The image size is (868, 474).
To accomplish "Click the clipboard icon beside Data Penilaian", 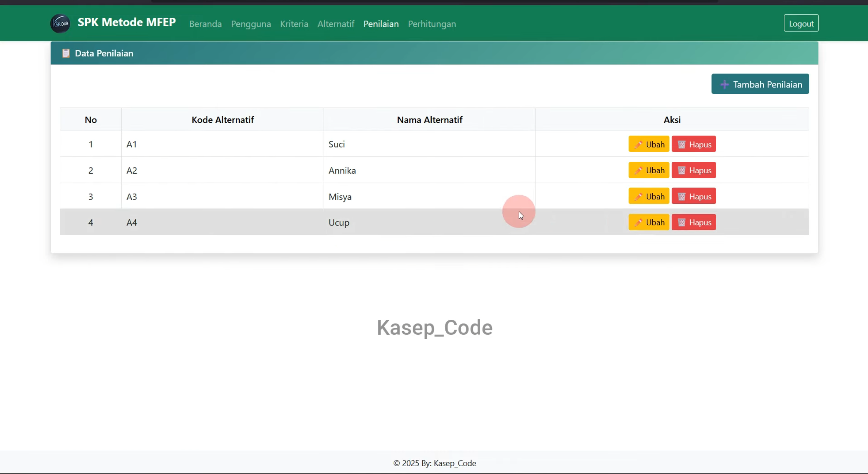I will coord(66,53).
